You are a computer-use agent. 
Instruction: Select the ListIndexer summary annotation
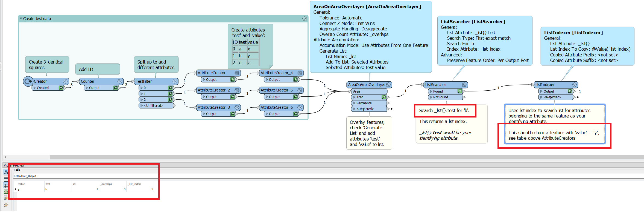pos(587,46)
